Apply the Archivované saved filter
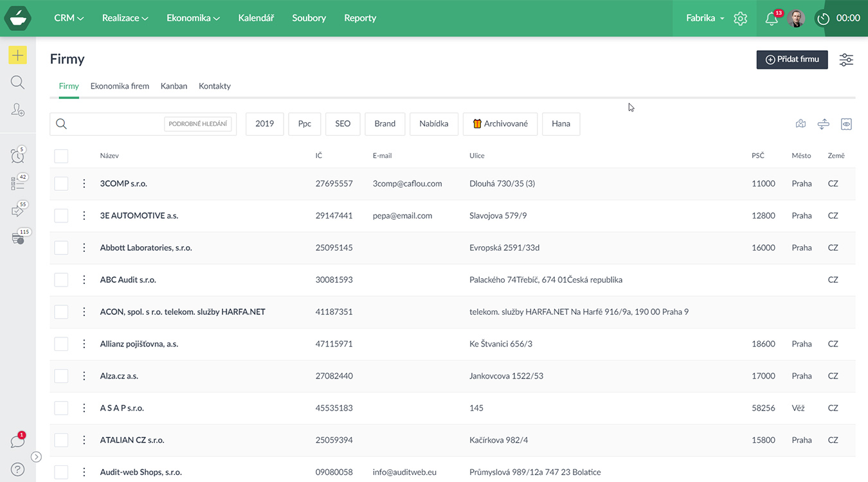 pyautogui.click(x=500, y=124)
